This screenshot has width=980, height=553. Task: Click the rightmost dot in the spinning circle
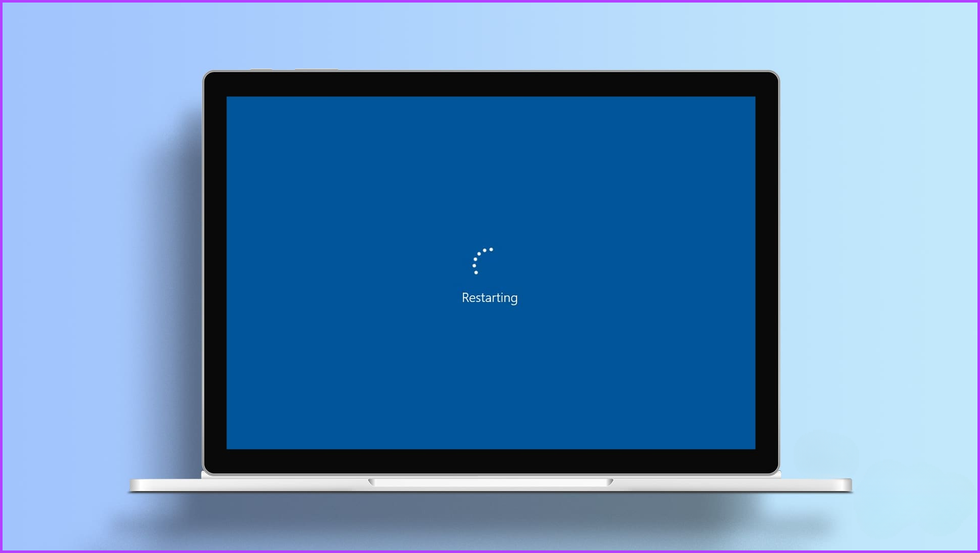(491, 249)
